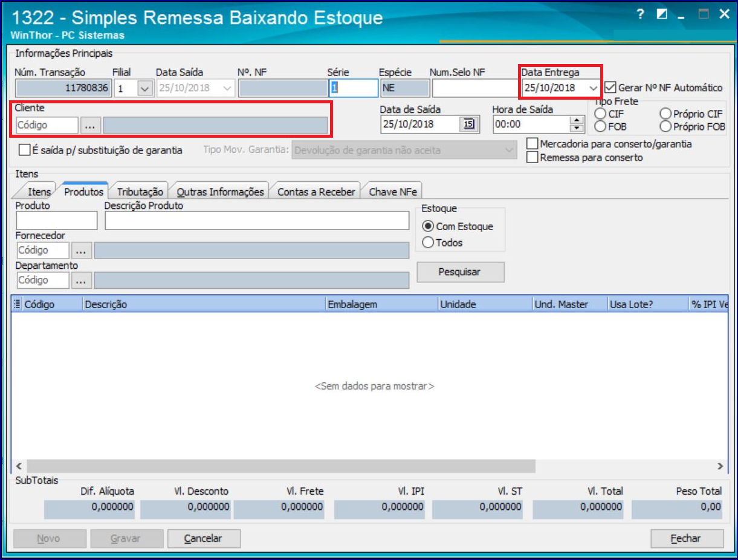This screenshot has width=738, height=560.
Task: Click the Vl. ST subtotal value
Action: click(478, 509)
